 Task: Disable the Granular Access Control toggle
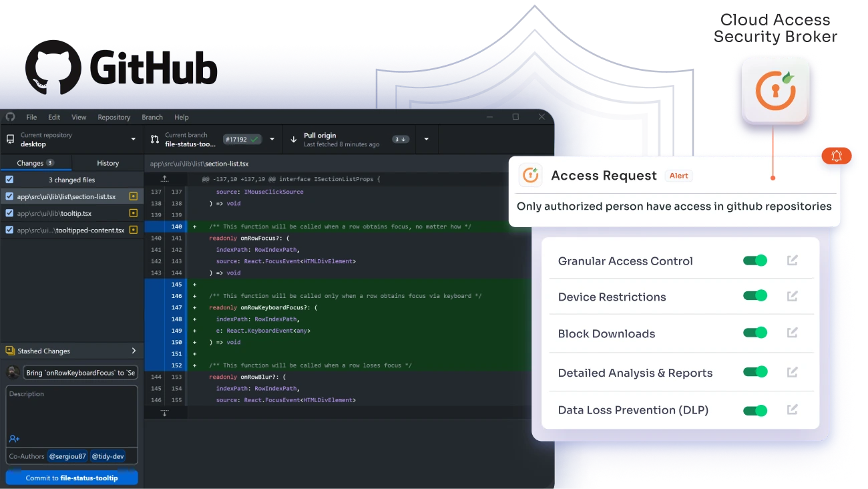point(754,261)
